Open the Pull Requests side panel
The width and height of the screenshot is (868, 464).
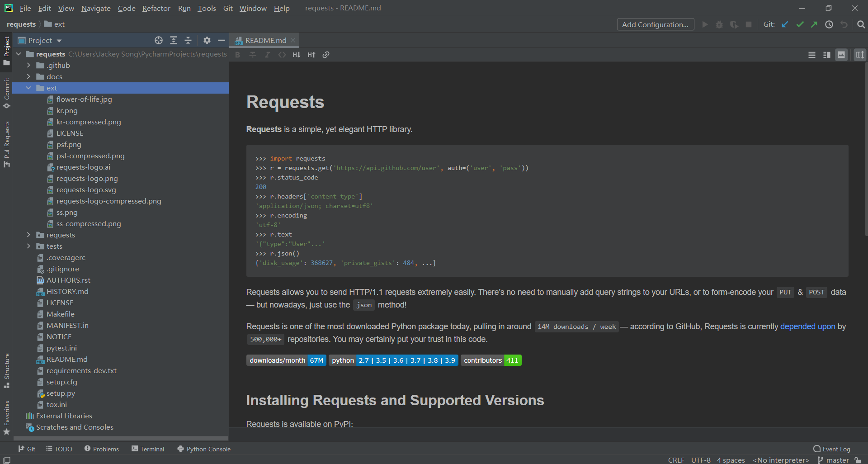pyautogui.click(x=6, y=144)
